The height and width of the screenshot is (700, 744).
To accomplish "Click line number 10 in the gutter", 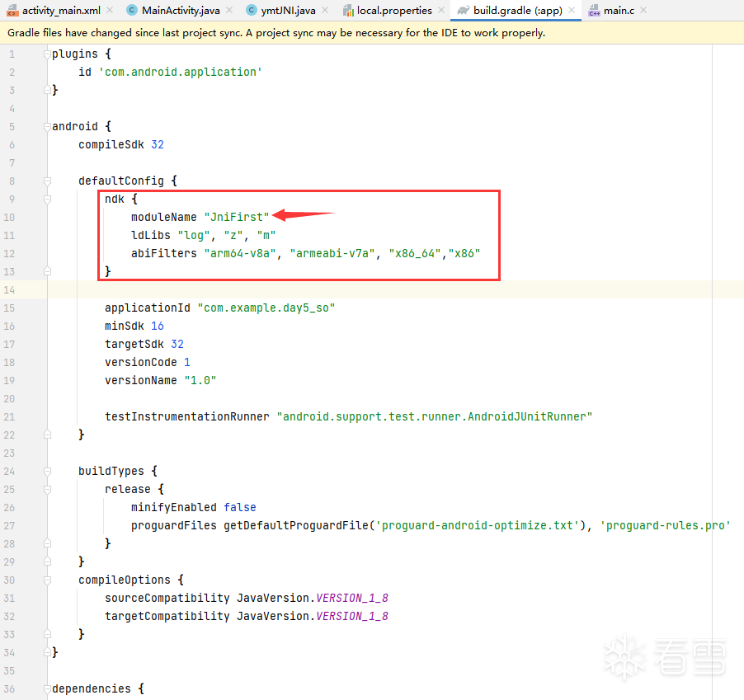I will click(9, 217).
